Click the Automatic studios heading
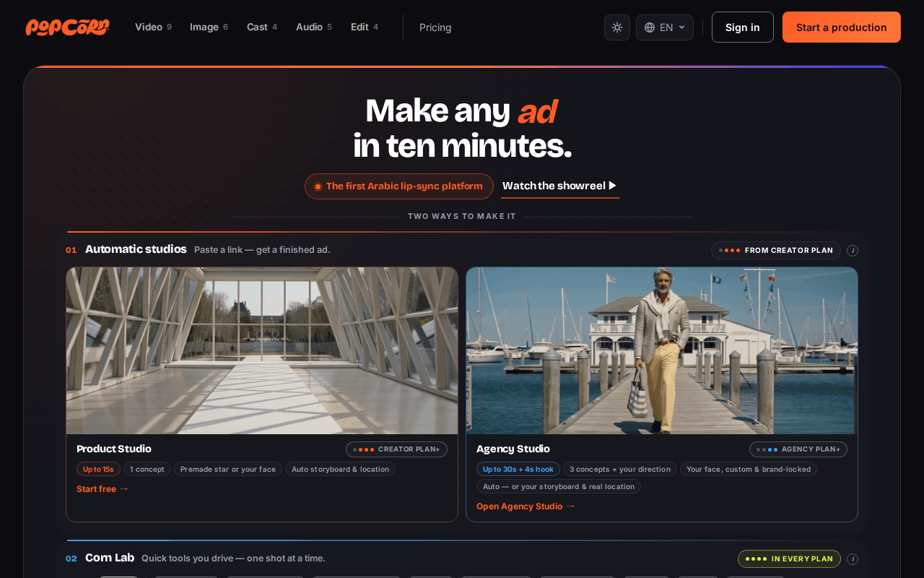Viewport: 924px width, 578px height. tap(136, 249)
